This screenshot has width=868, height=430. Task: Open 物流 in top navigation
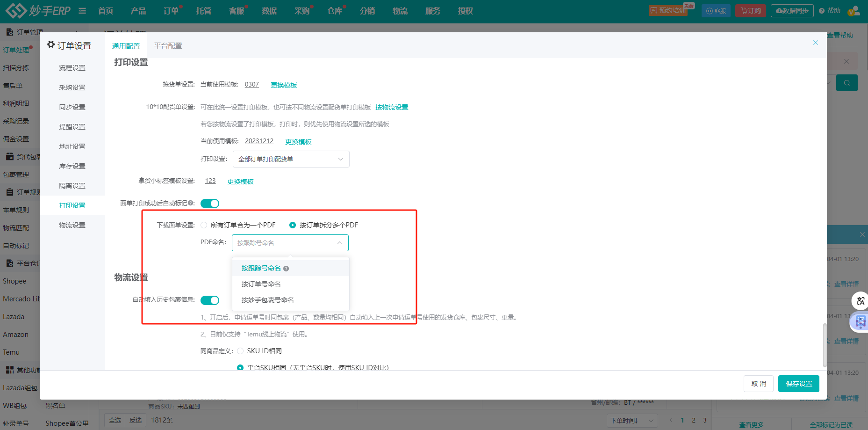pyautogui.click(x=400, y=11)
